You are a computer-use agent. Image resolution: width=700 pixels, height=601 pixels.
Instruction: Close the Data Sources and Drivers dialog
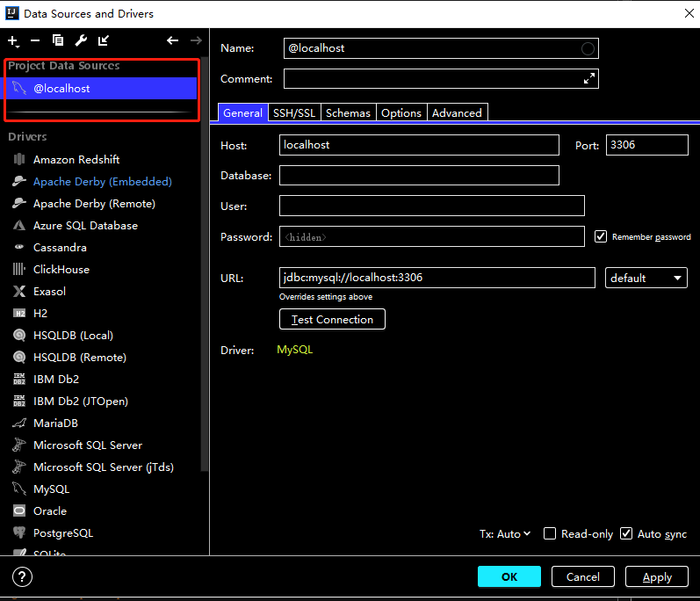pyautogui.click(x=689, y=13)
